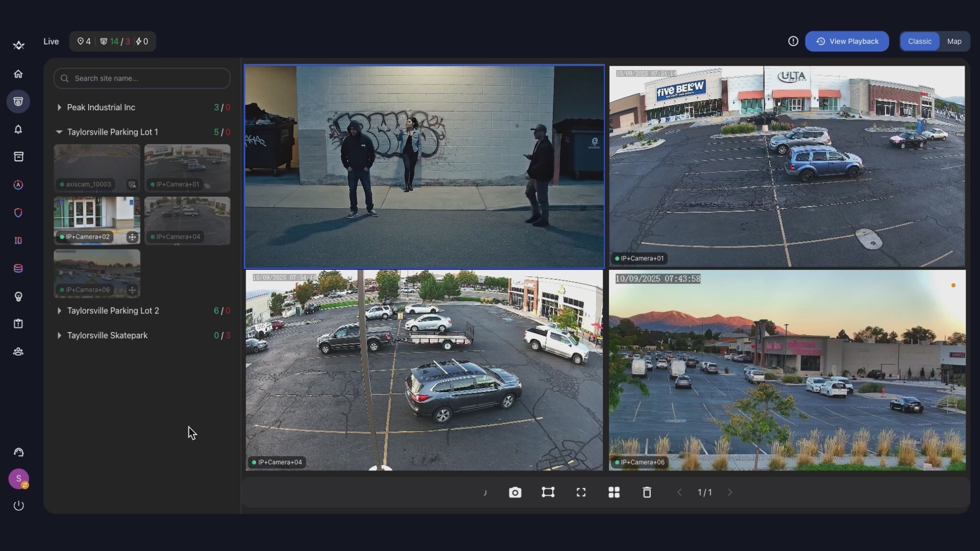Go to the home icon in the sidebar

click(18, 74)
